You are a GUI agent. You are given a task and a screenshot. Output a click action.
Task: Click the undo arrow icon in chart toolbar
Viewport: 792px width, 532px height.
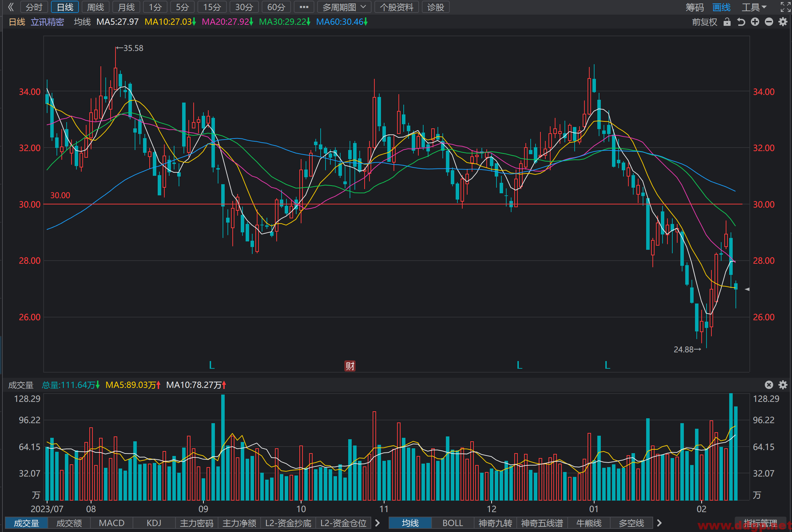point(741,22)
